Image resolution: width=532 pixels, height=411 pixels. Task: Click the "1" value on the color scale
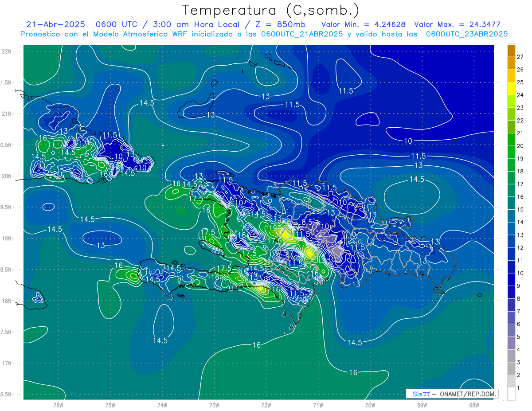click(518, 388)
